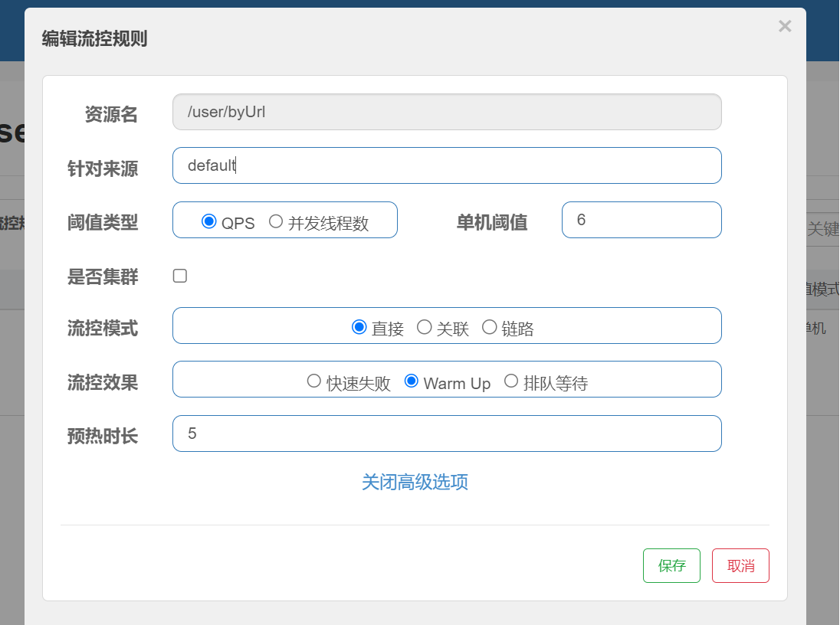Collapse options via 关闭高级选项 link
Viewport: 840px width, 625px height.
coord(415,482)
